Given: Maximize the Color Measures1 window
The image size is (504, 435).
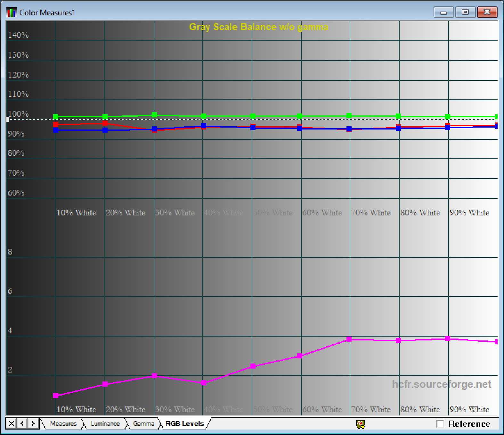Looking at the screenshot, I should 465,13.
